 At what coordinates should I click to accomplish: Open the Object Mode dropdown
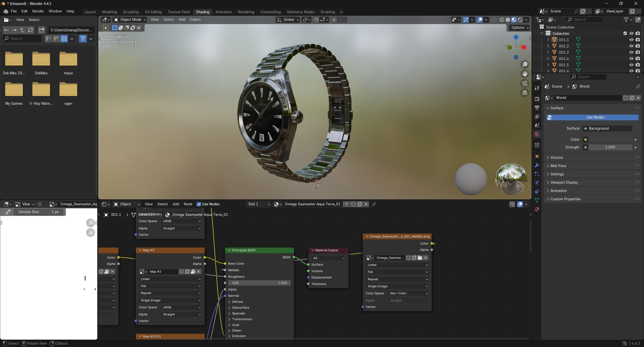click(130, 20)
